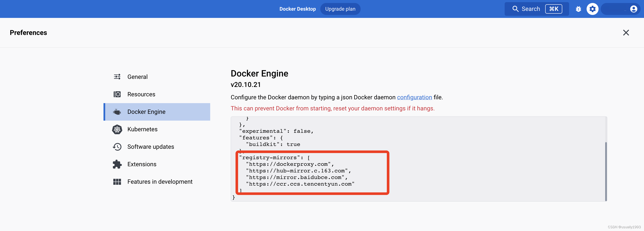644x231 pixels.
Task: Click the General sliders icon
Action: (117, 77)
